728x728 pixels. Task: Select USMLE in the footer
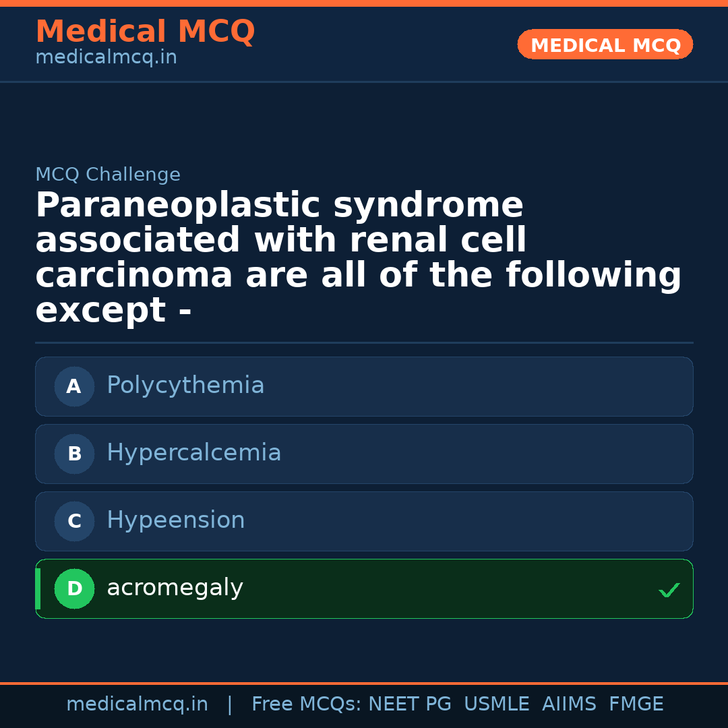[496, 704]
